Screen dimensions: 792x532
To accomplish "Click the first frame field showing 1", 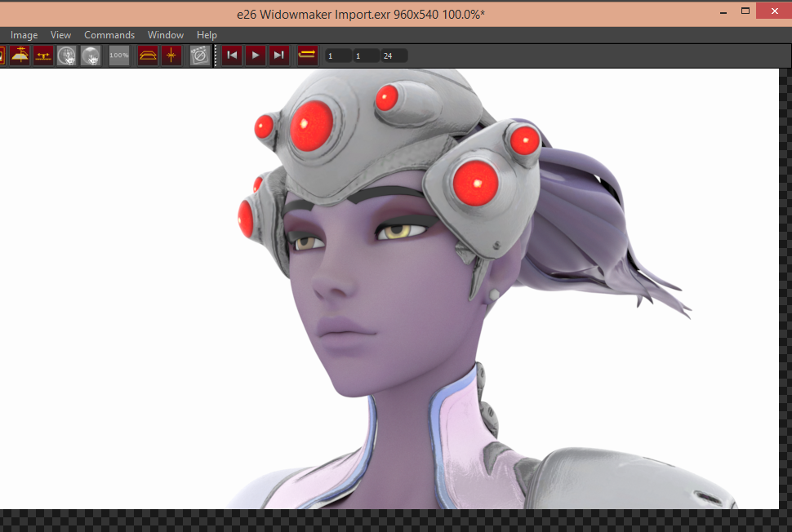I will (338, 56).
